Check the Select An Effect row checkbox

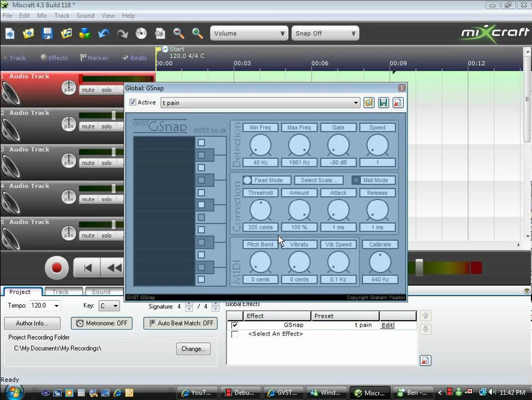click(234, 334)
